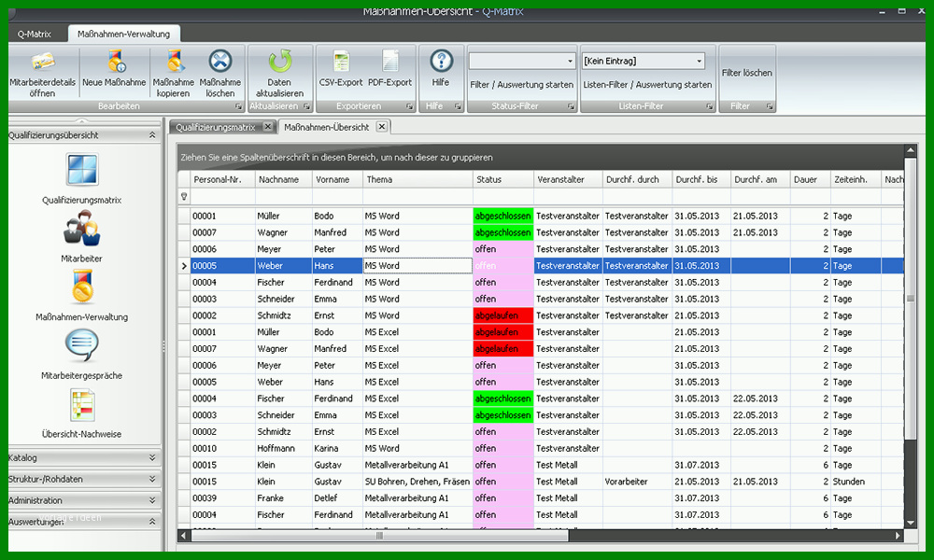
Task: Click horizontal scrollbar right arrow
Action: click(x=898, y=536)
